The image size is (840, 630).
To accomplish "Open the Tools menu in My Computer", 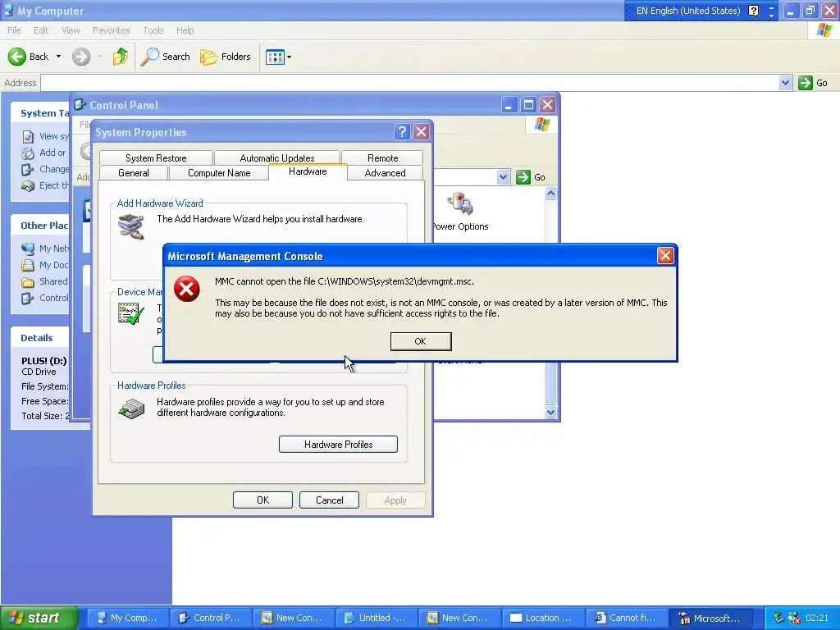I will click(x=153, y=30).
